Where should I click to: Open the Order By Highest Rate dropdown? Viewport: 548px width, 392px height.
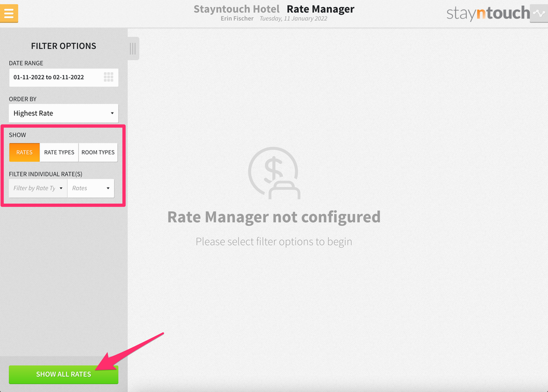coord(64,113)
